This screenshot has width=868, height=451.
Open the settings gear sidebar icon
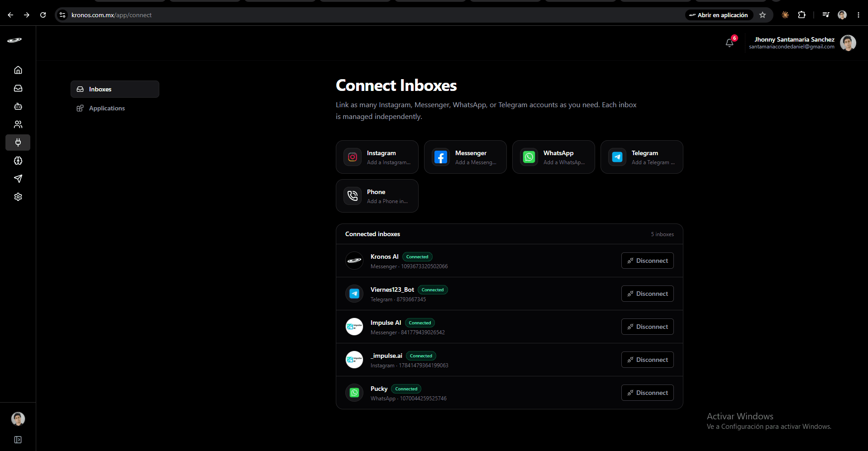[18, 197]
